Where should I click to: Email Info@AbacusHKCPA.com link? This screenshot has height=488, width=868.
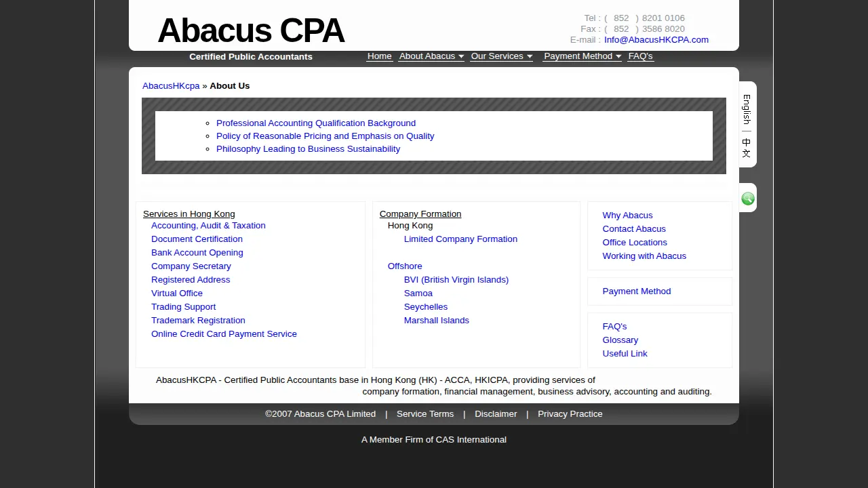(x=656, y=40)
